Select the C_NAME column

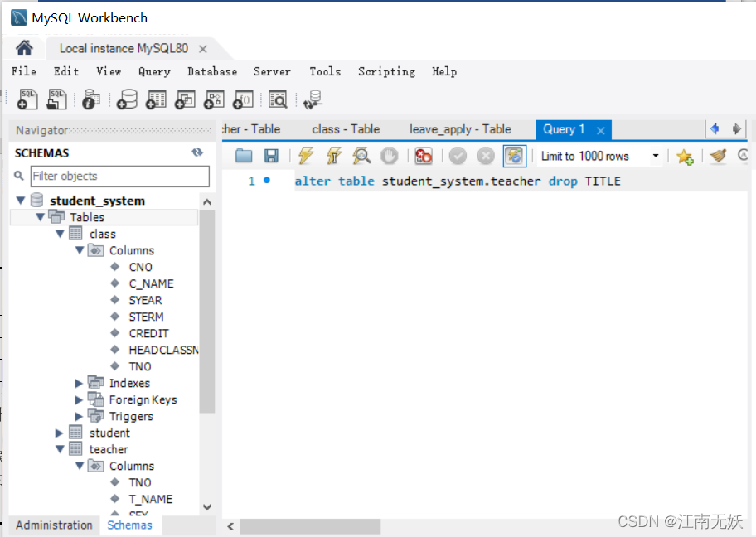click(x=151, y=284)
